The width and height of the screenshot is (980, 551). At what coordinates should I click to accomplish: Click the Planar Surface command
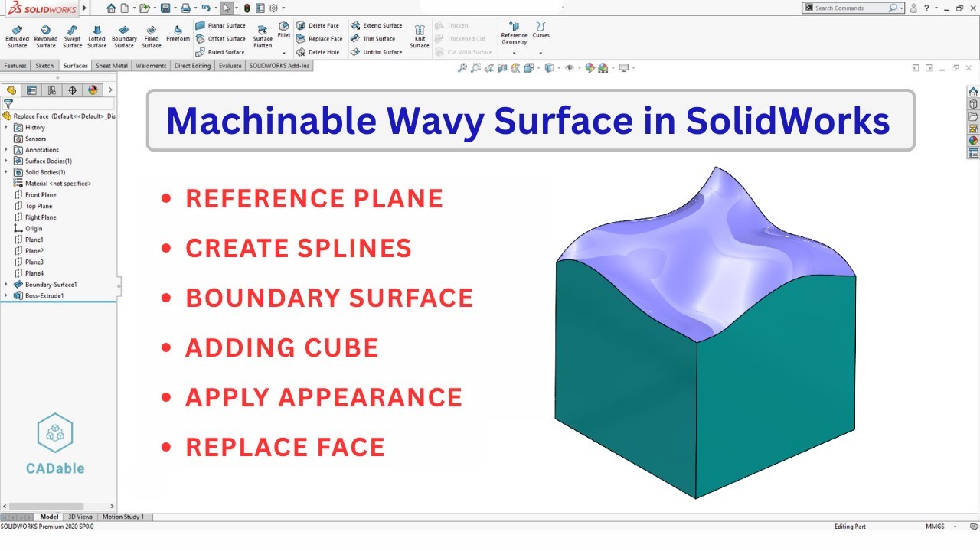220,25
